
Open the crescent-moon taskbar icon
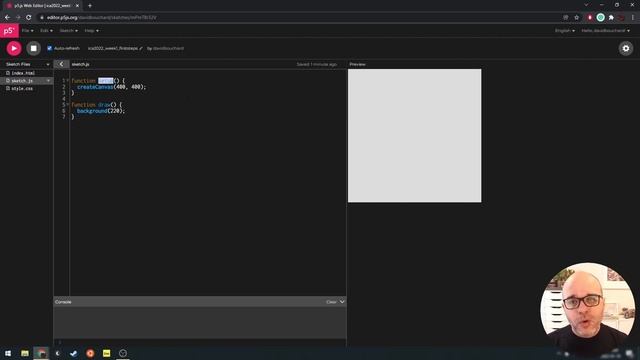(58, 353)
